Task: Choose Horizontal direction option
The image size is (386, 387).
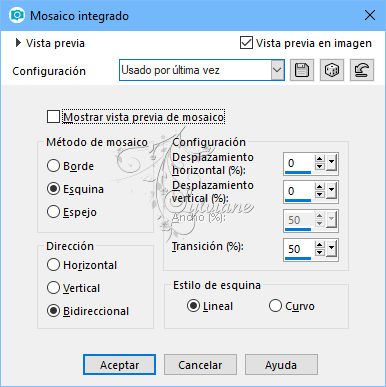Action: 53,265
